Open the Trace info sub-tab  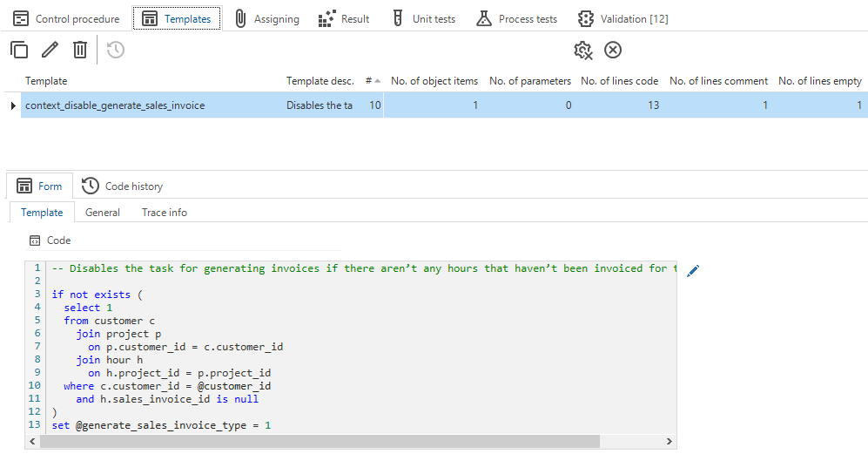(165, 212)
